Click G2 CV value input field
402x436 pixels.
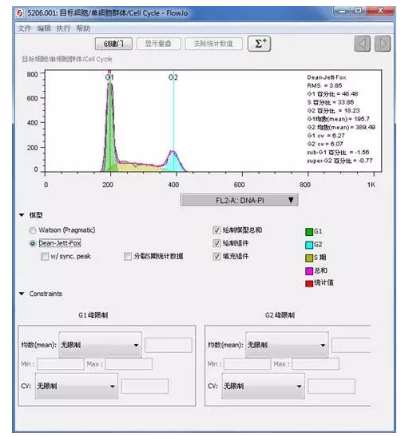(x=331, y=386)
